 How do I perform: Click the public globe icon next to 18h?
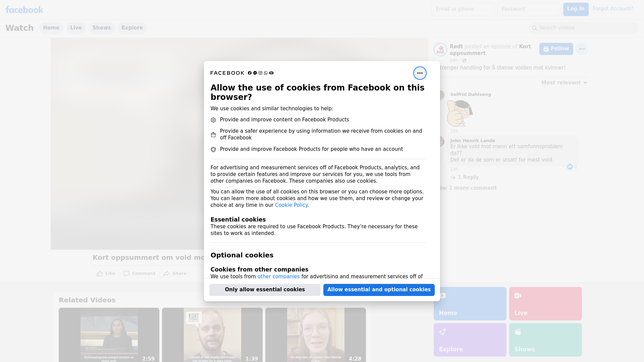(x=464, y=60)
